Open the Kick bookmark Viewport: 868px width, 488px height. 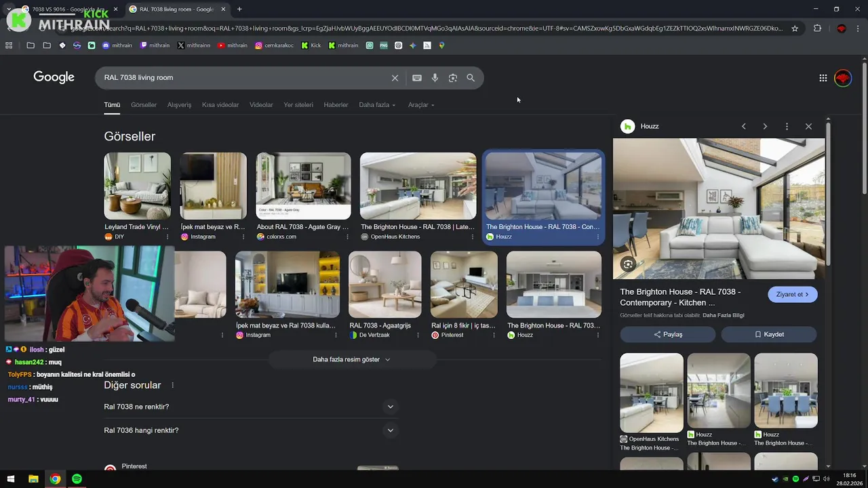(311, 45)
